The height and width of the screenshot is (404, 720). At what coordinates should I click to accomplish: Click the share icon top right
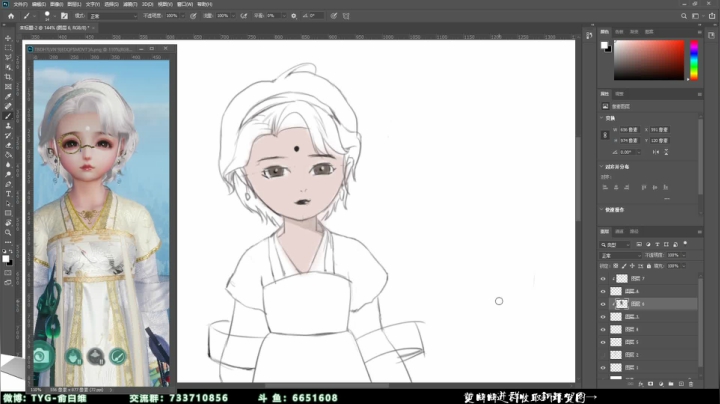click(x=712, y=16)
